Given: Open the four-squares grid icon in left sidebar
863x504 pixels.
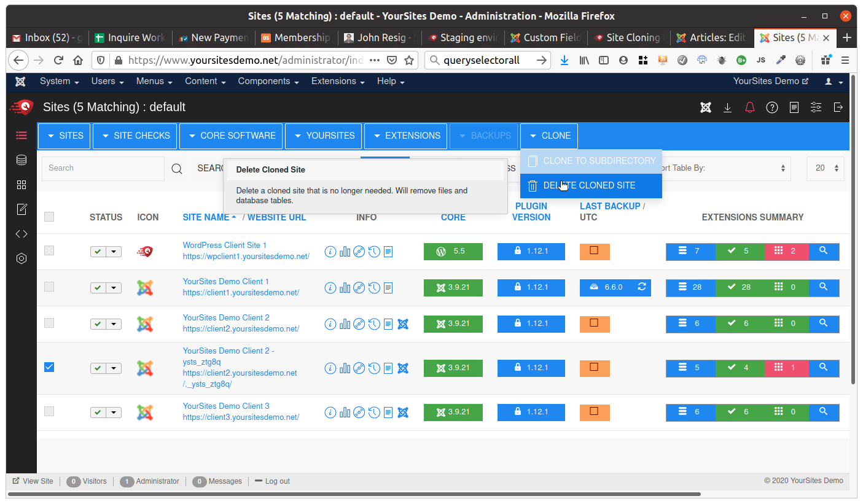Looking at the screenshot, I should 21,185.
